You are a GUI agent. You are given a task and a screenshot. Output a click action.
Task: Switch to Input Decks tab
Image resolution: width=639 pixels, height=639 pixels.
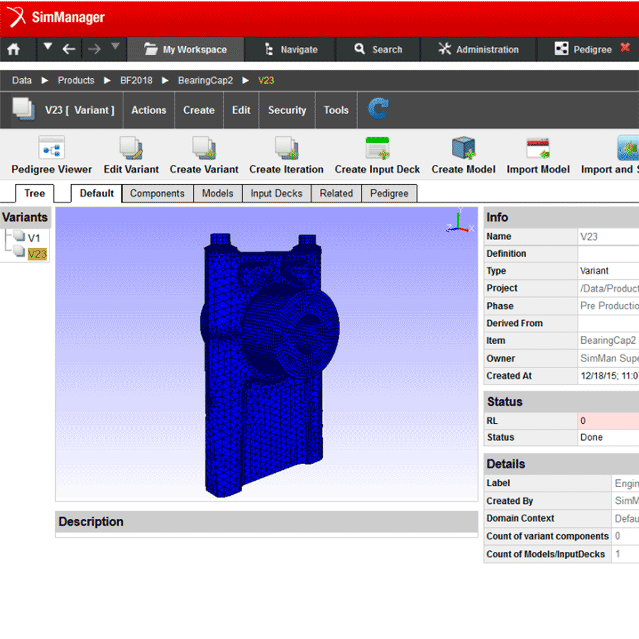coord(276,193)
